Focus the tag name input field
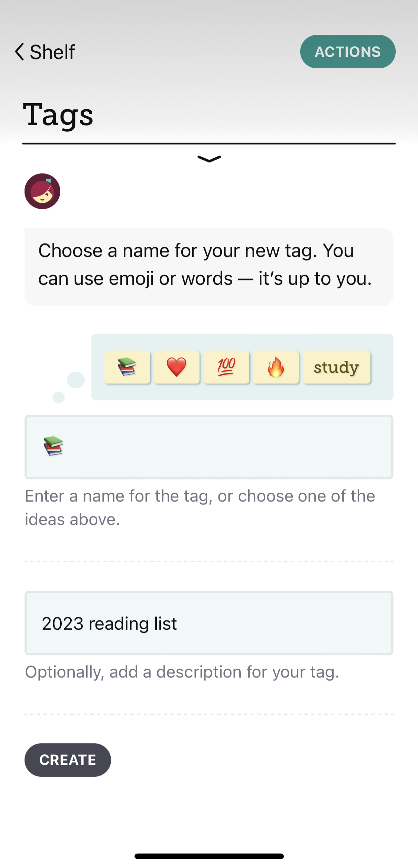Image resolution: width=418 pixels, height=868 pixels. pos(223,447)
